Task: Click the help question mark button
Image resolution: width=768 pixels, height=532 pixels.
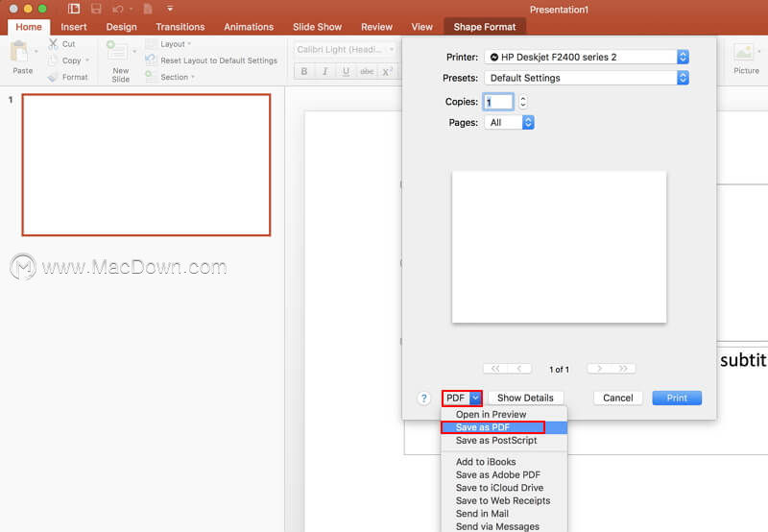Action: coord(424,398)
